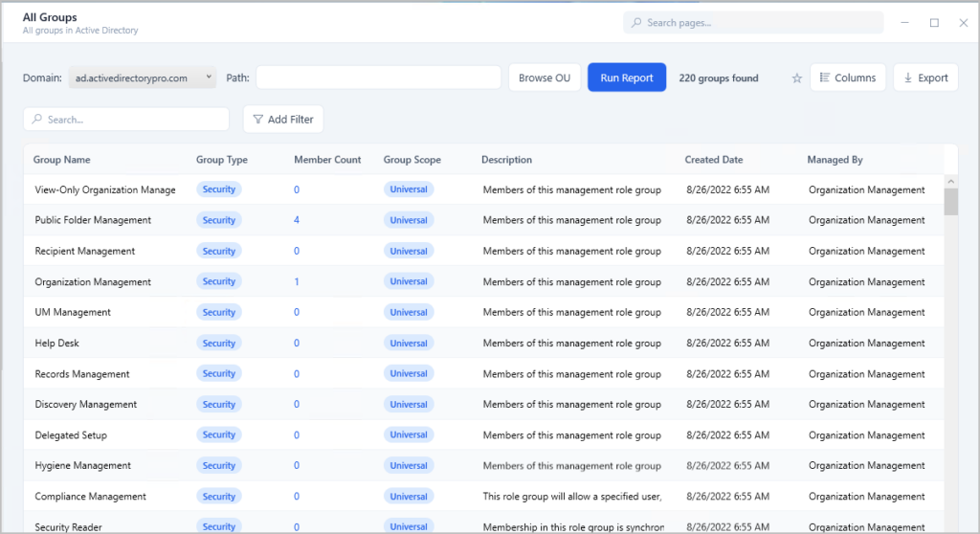The image size is (980, 534).
Task: Select Delegated Setup group name
Action: pyautogui.click(x=71, y=434)
